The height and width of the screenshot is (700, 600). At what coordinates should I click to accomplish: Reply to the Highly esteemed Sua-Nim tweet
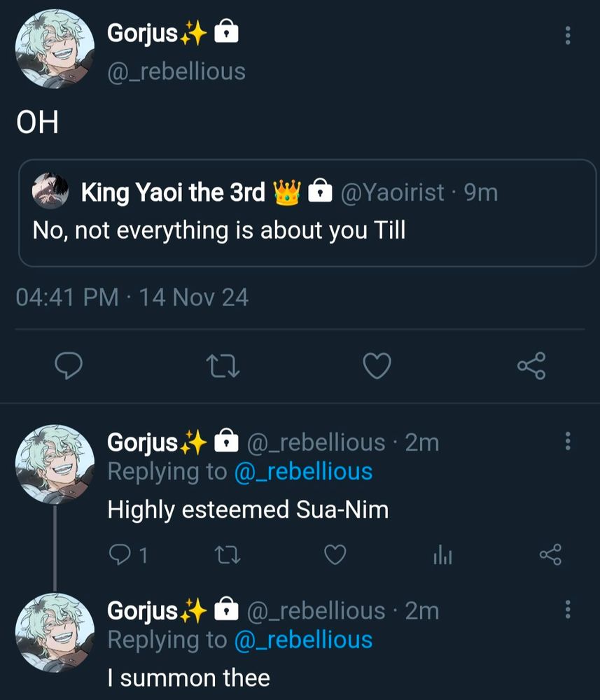point(120,555)
